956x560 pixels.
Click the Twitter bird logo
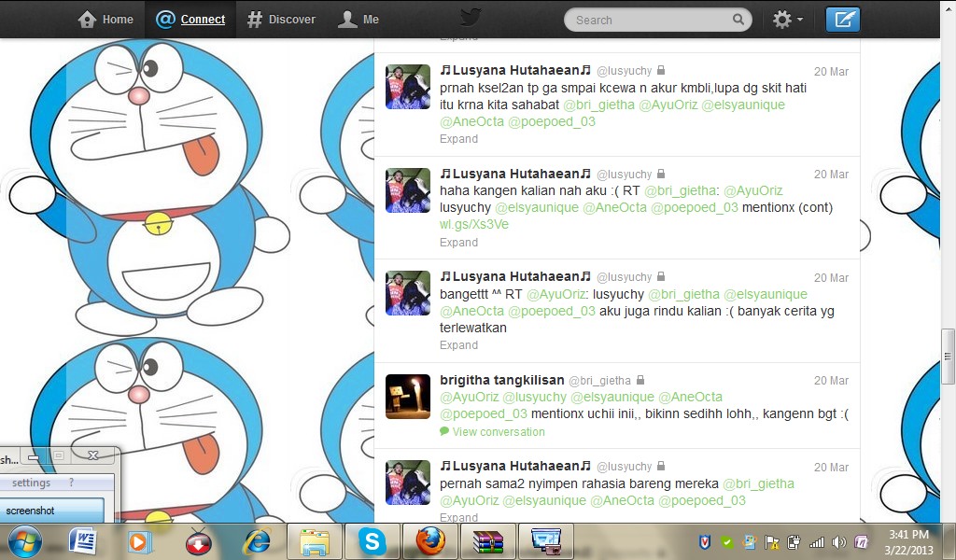(x=471, y=18)
